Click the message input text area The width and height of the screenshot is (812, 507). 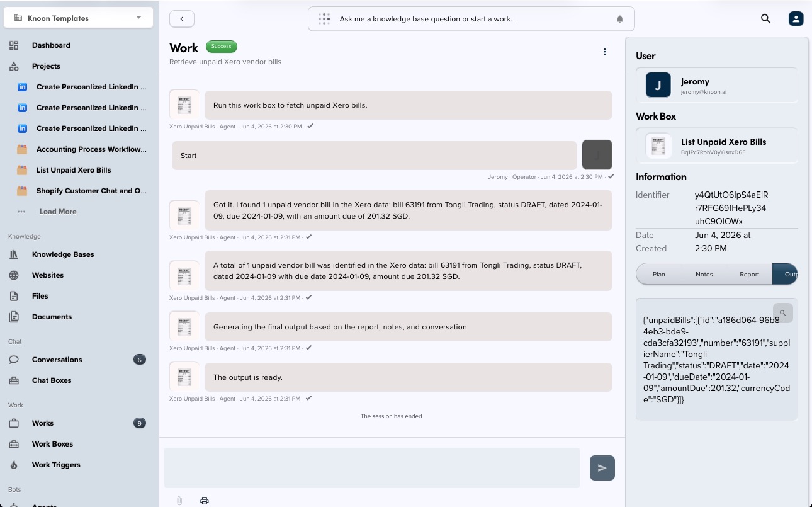point(372,468)
